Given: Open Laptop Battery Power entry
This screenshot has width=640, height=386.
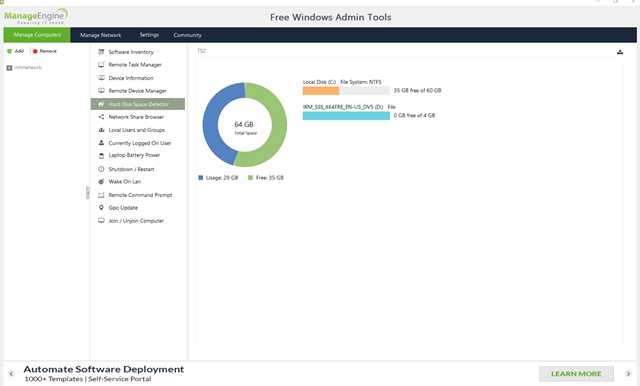Looking at the screenshot, I should [x=134, y=155].
